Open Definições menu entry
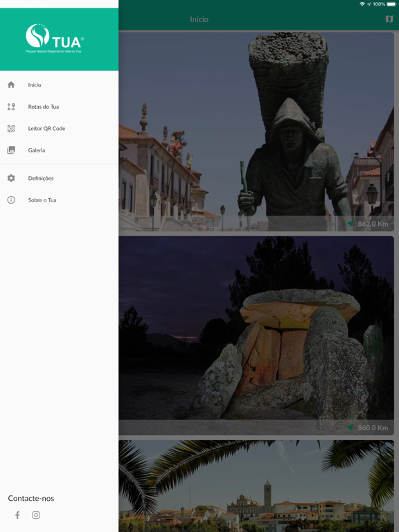This screenshot has height=532, width=399. tap(59, 178)
